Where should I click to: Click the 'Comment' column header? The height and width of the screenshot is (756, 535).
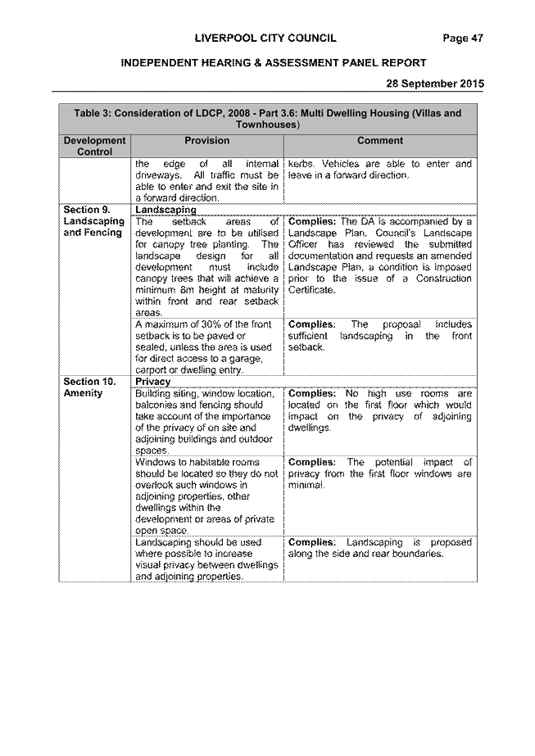point(380,141)
